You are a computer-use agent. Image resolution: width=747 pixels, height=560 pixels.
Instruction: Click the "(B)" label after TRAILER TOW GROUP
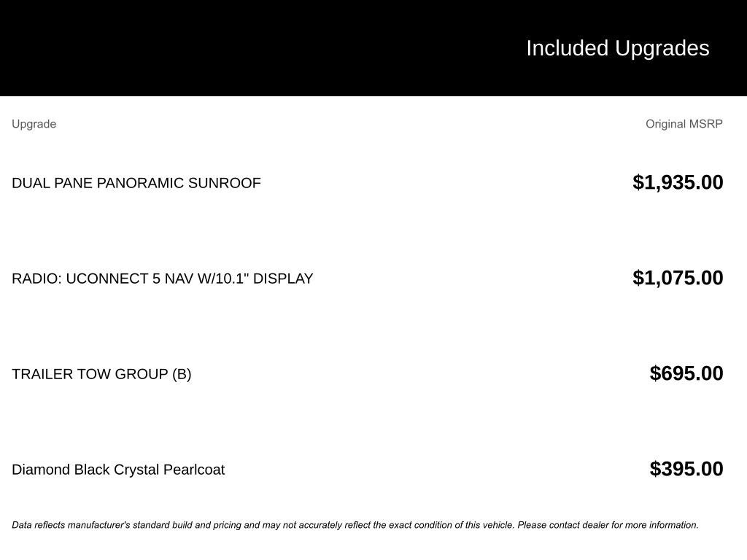(x=182, y=374)
